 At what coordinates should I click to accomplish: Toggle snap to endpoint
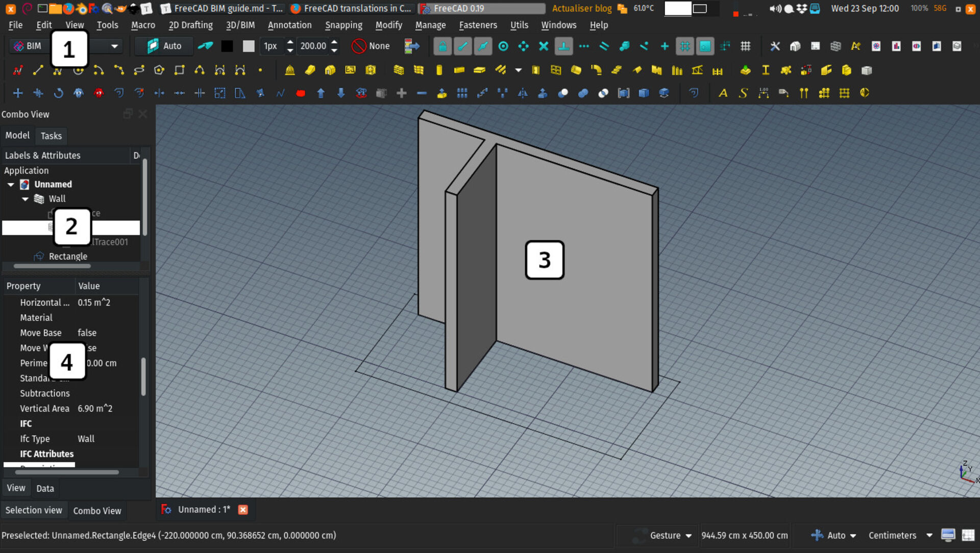pyautogui.click(x=463, y=46)
